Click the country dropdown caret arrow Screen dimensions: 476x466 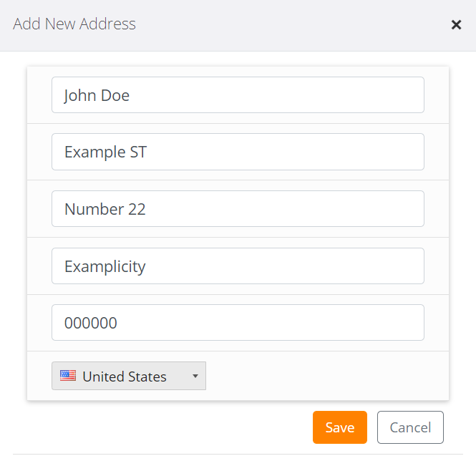[x=195, y=377]
